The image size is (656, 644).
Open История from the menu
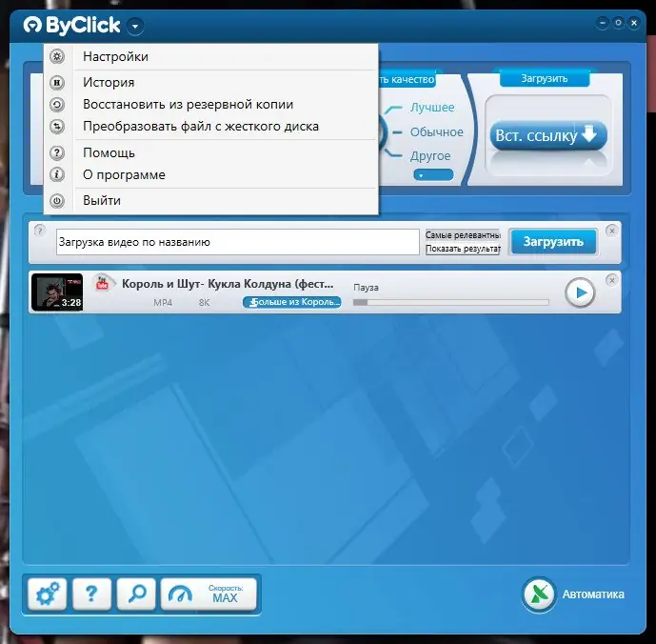109,83
